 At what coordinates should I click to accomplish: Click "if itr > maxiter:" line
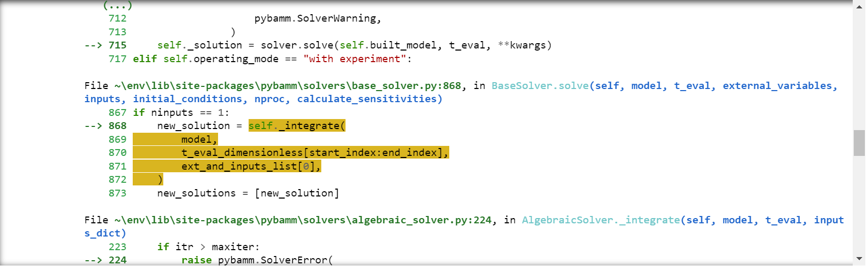[x=209, y=247]
